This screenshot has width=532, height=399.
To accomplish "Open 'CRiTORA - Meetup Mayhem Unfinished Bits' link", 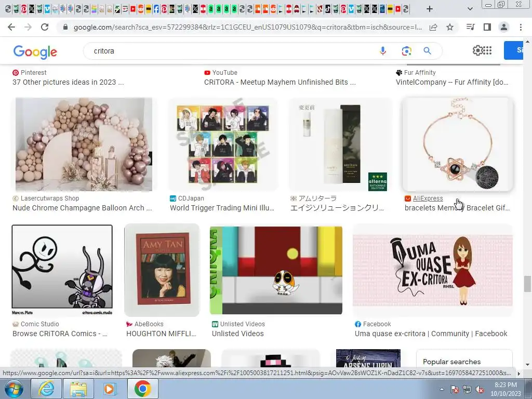I will [x=280, y=83].
